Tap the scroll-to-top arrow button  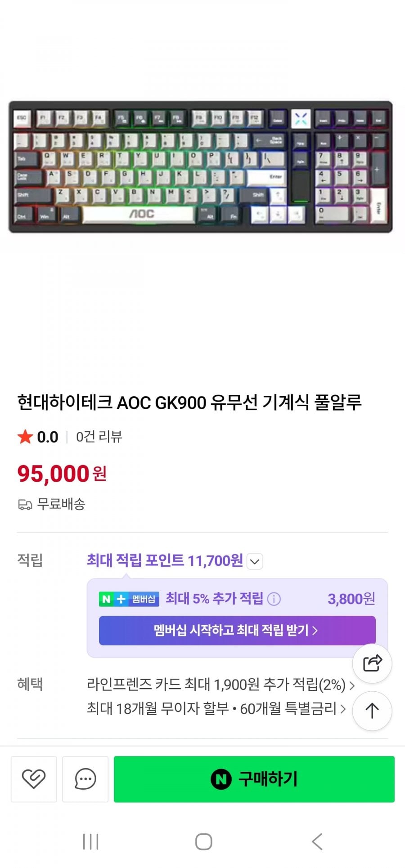pyautogui.click(x=372, y=711)
